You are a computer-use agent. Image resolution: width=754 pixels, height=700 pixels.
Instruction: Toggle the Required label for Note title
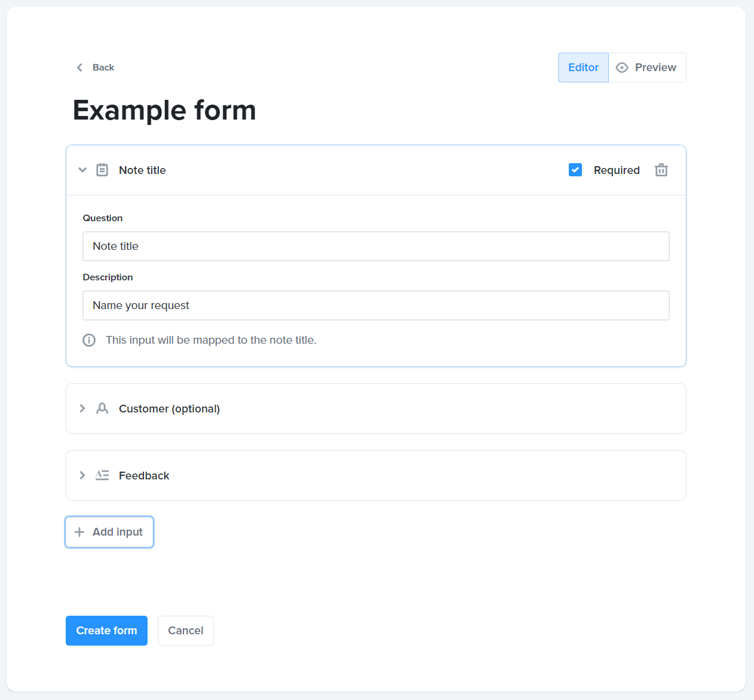pos(617,170)
